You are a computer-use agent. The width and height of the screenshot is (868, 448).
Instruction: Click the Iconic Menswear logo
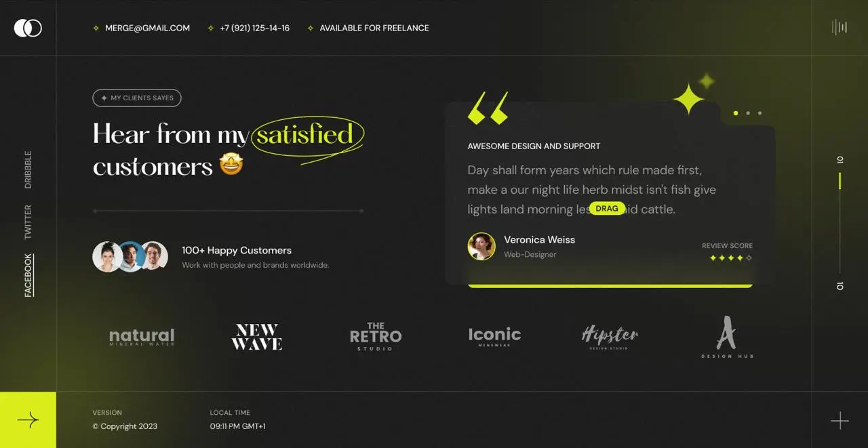click(x=494, y=337)
